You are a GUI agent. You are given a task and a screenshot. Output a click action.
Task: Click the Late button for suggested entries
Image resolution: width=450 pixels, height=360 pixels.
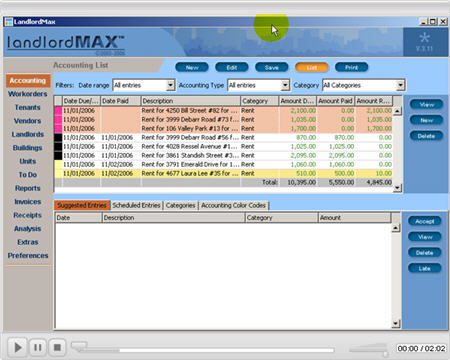tap(424, 268)
